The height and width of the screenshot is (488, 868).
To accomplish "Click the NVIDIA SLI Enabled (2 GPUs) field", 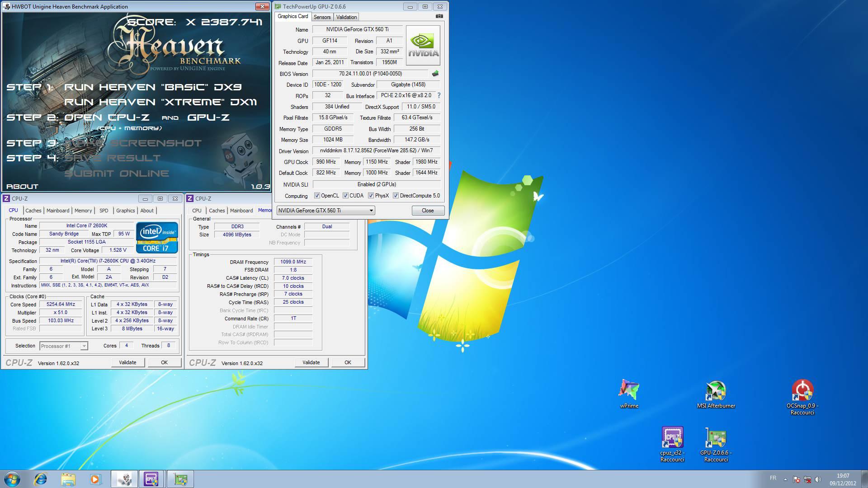I will (376, 184).
